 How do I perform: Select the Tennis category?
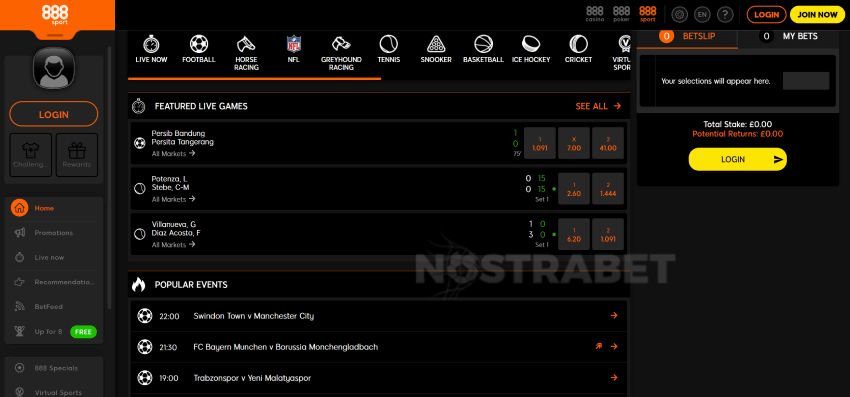[x=389, y=49]
